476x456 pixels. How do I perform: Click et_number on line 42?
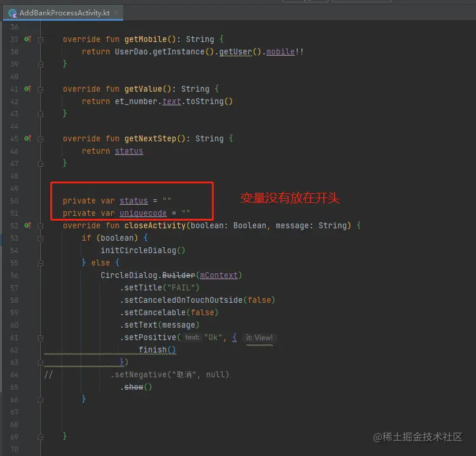point(136,101)
